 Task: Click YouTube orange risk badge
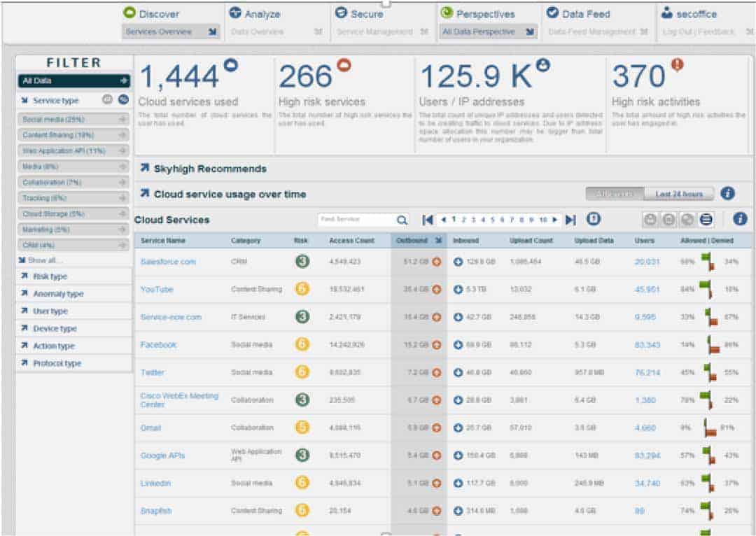click(302, 289)
